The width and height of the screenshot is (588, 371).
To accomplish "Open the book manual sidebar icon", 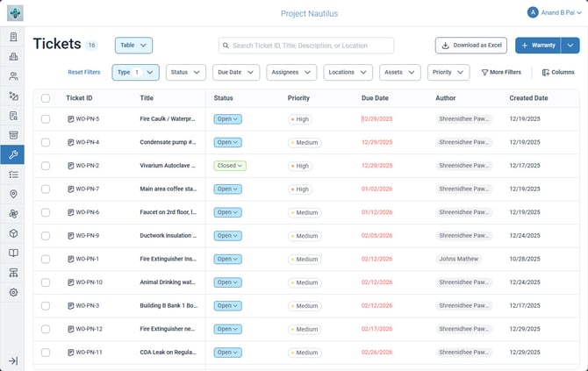I will (x=13, y=253).
